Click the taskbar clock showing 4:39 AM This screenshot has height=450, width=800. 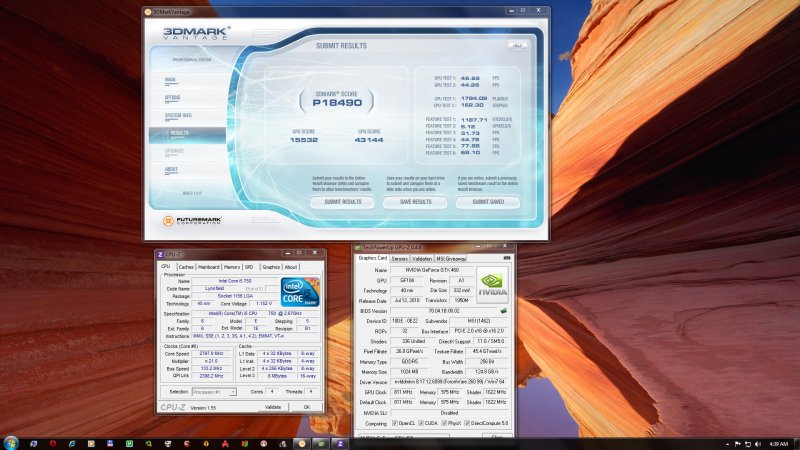click(x=779, y=444)
